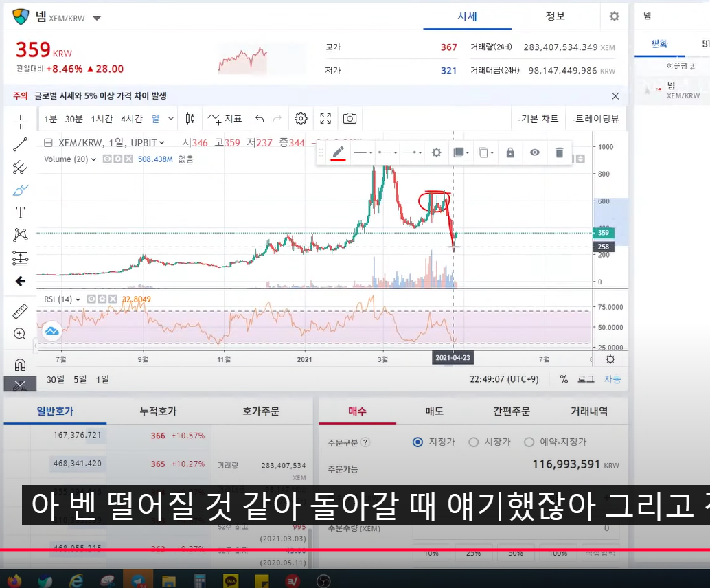710x588 pixels.
Task: Open the 거래내역 tab
Action: pos(589,411)
